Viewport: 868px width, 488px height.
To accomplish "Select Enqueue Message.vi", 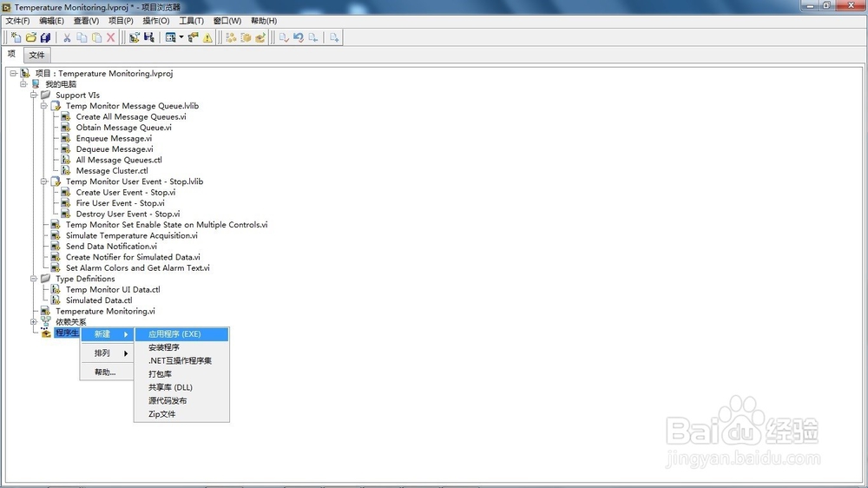I will (114, 138).
